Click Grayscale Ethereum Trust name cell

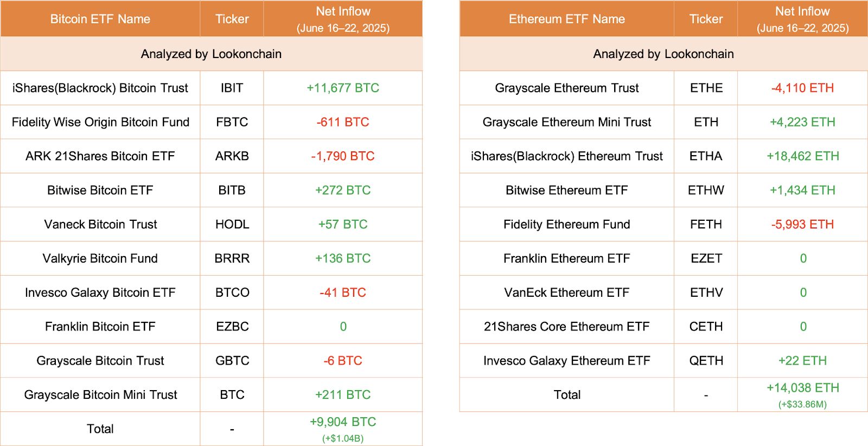(x=566, y=88)
